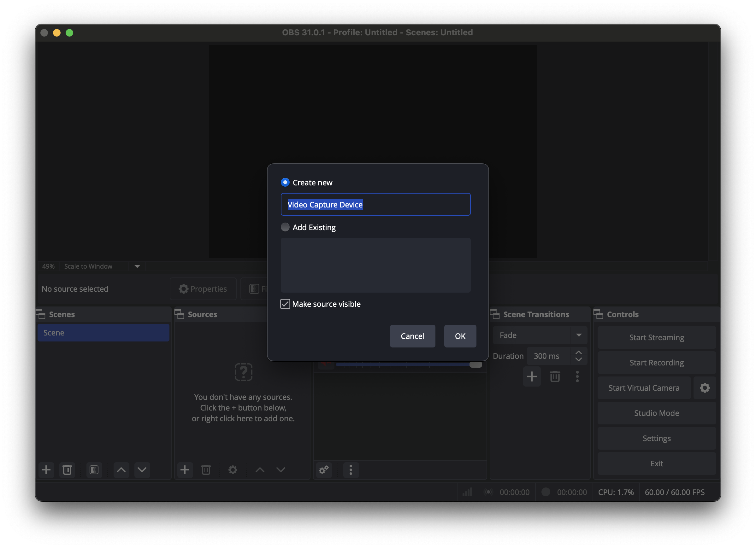
Task: Select the Create new radio button
Action: (285, 182)
